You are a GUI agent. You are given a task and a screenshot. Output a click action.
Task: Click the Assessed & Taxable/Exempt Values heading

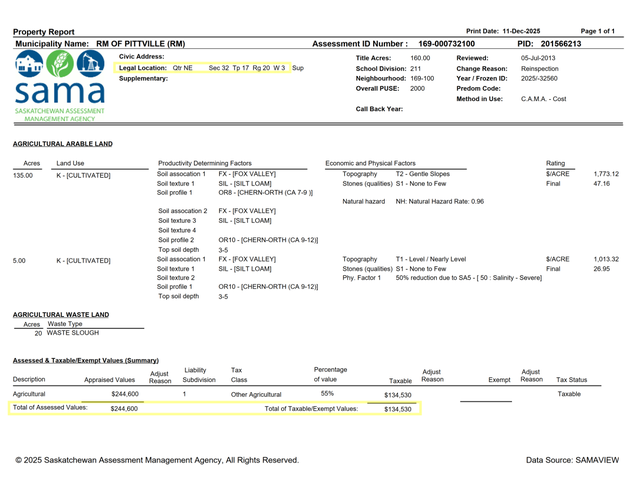pyautogui.click(x=85, y=360)
